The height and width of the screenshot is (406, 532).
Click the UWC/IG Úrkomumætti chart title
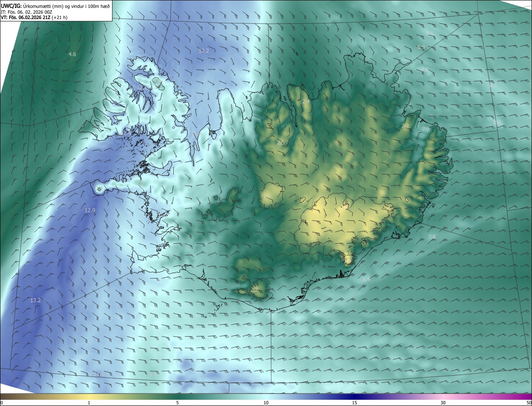pyautogui.click(x=55, y=5)
